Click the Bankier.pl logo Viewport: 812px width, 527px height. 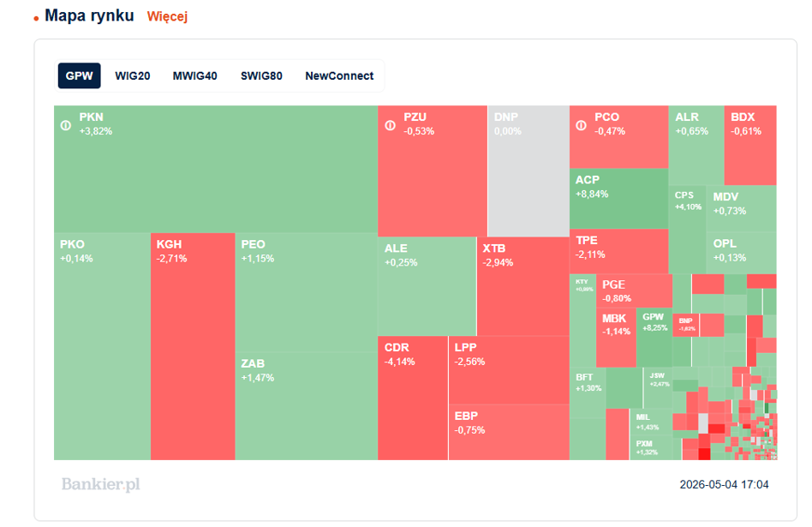100,484
